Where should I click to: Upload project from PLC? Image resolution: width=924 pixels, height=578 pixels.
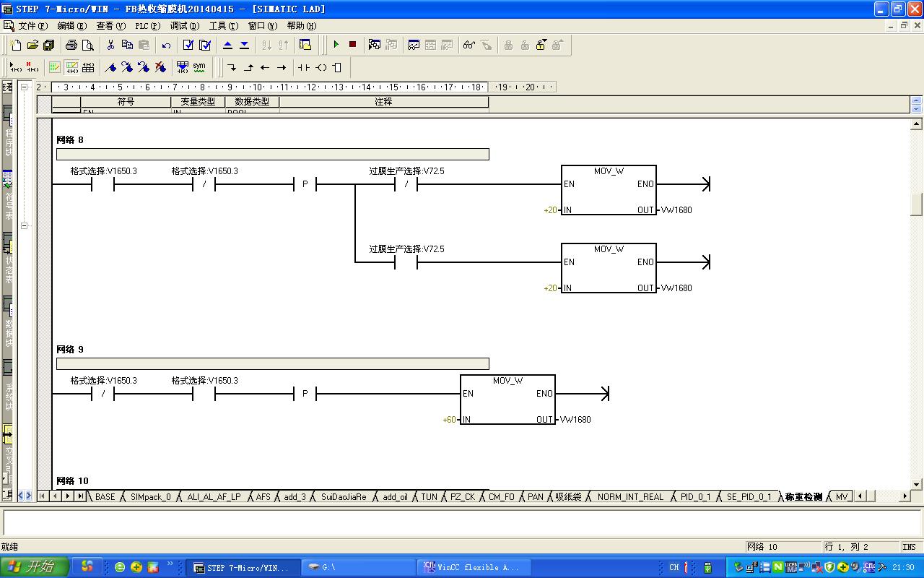227,45
